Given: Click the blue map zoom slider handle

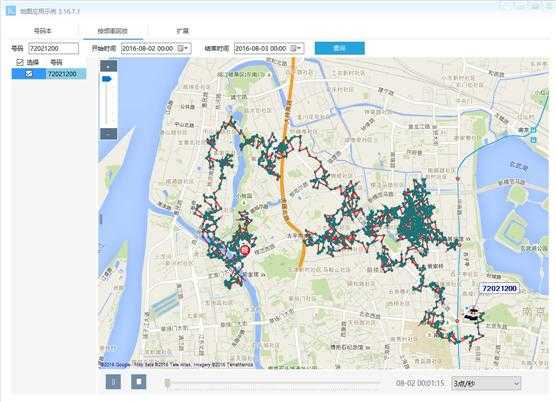Looking at the screenshot, I should pos(107,79).
